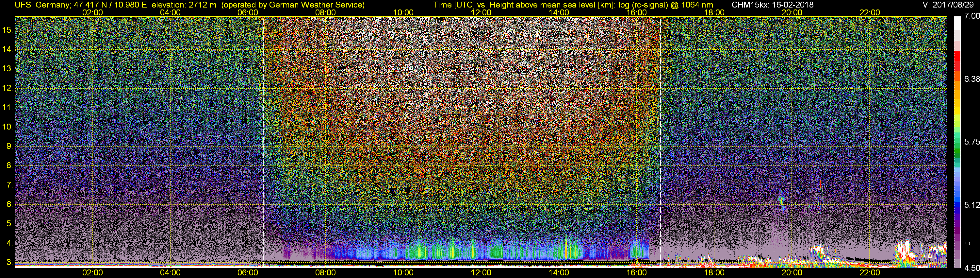
Task: Click the '8.' height axis label
Action: 9,166
